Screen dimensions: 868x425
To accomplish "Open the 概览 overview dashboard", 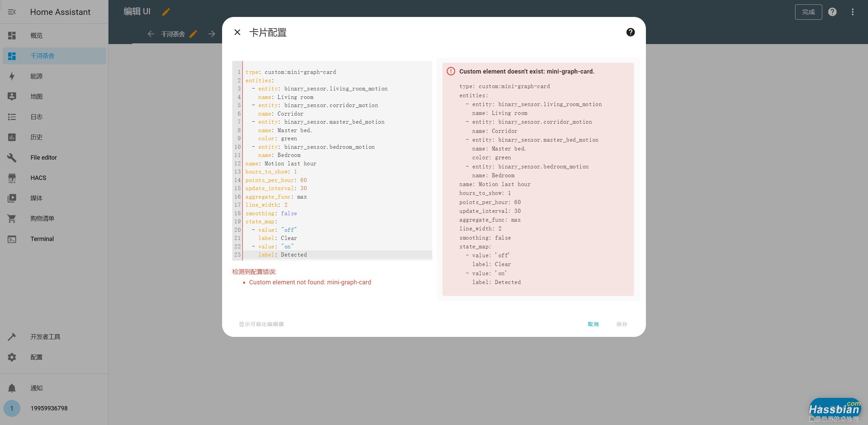I will (x=54, y=36).
